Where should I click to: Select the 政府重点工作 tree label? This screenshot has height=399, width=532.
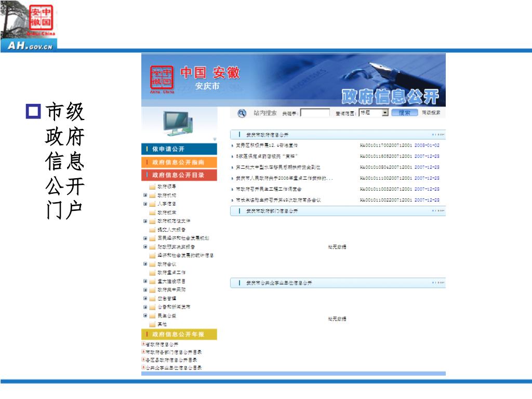tap(171, 272)
